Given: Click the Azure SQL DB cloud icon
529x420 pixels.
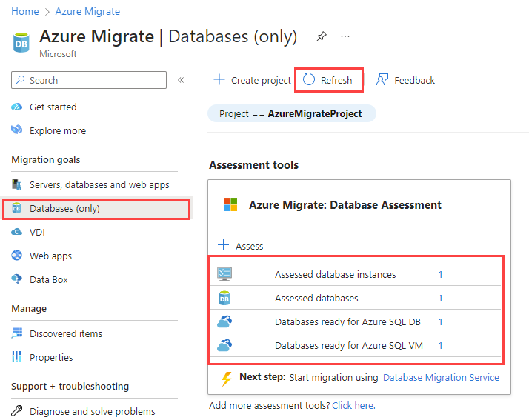Looking at the screenshot, I should 224,321.
